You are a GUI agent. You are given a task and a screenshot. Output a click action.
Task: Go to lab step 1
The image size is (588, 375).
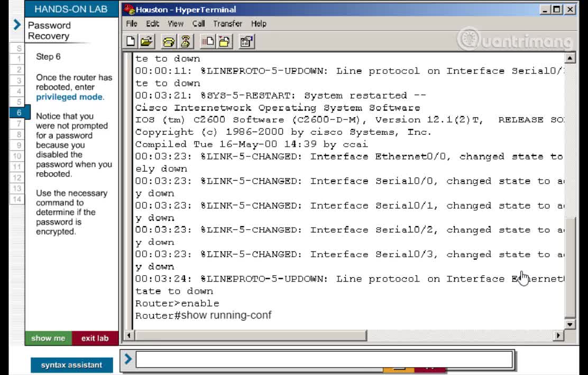17,59
